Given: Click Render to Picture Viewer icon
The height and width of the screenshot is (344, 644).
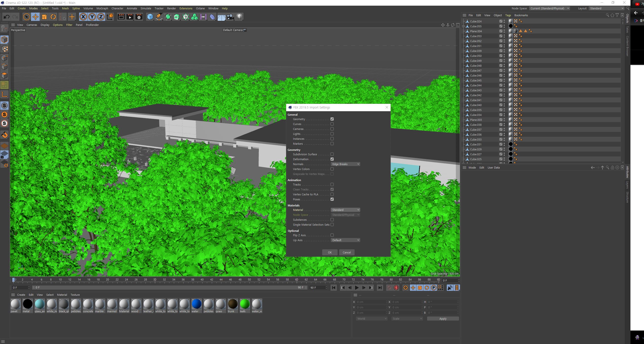Looking at the screenshot, I should [x=130, y=17].
